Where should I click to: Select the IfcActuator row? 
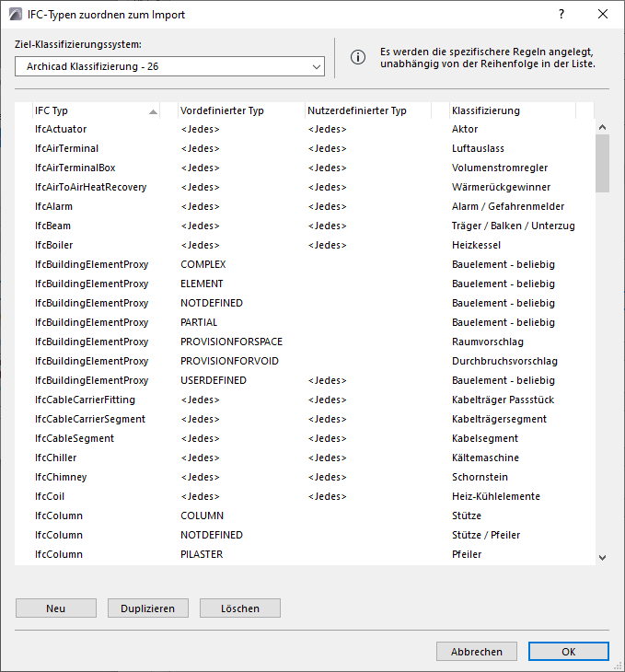[x=305, y=129]
